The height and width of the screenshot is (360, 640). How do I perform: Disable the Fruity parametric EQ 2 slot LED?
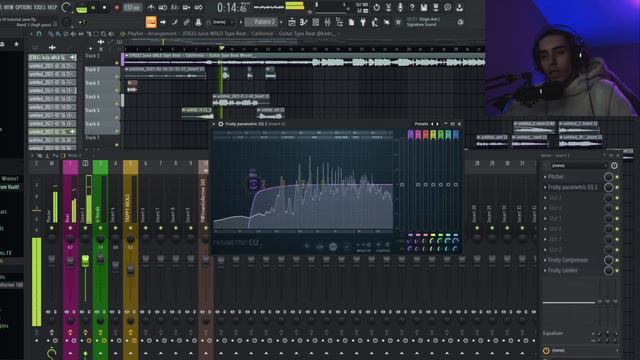tap(617, 187)
